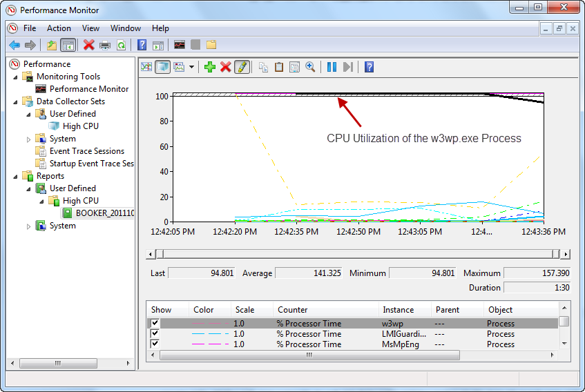The image size is (585, 392).
Task: Click the green Add counter plus icon
Action: coord(210,67)
